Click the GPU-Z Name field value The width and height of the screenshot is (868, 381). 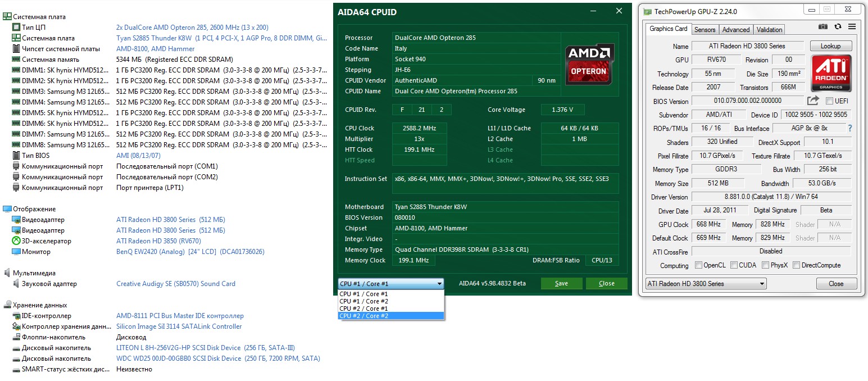(748, 46)
